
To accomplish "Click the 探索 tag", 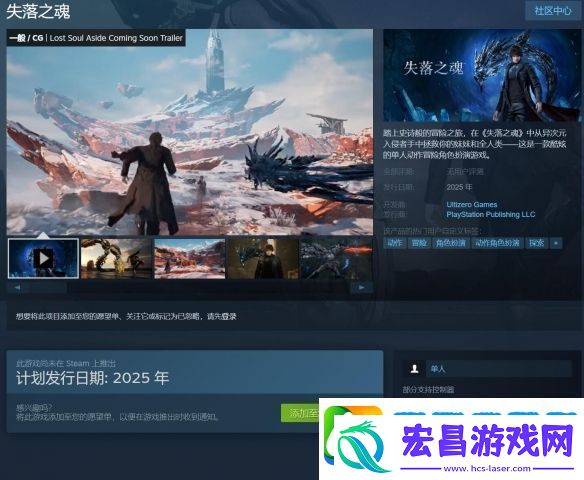I will pyautogui.click(x=537, y=243).
